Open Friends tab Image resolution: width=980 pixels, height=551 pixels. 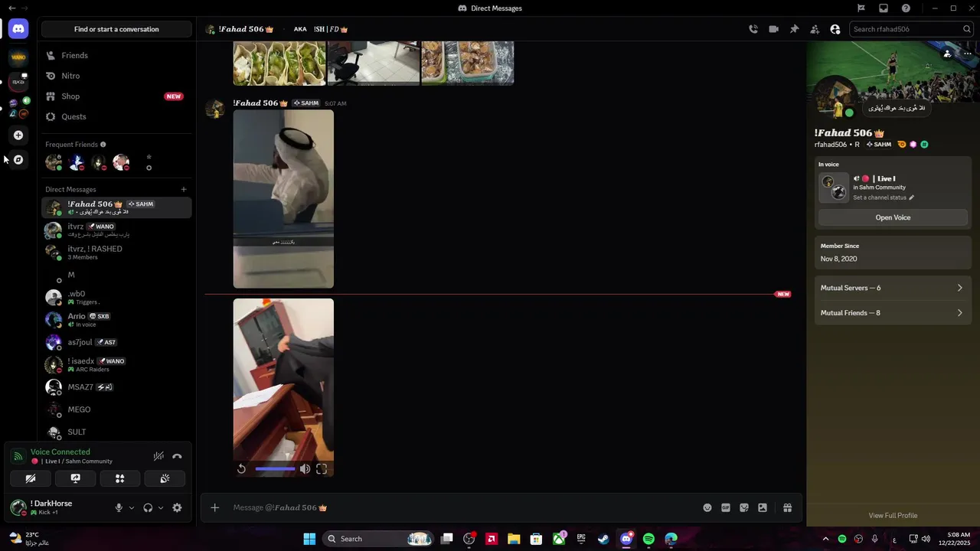tap(116, 55)
